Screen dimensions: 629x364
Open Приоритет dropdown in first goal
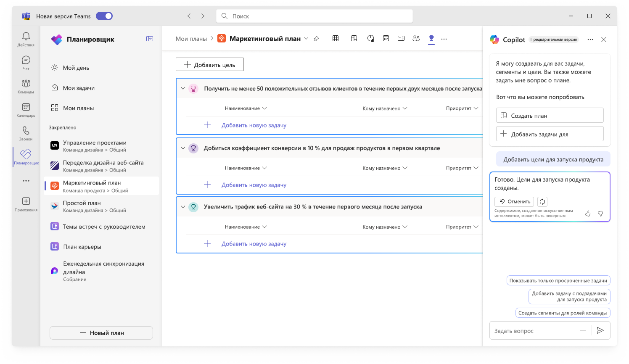[x=462, y=108]
